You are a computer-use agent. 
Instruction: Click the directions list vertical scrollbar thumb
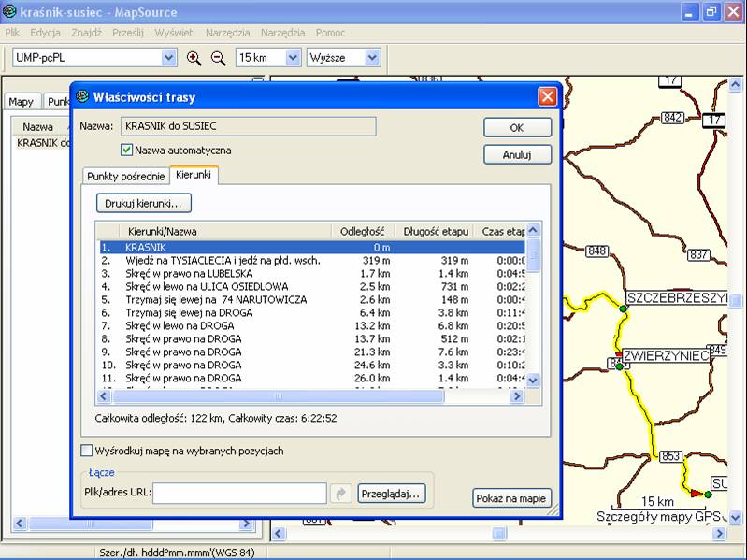tap(533, 256)
